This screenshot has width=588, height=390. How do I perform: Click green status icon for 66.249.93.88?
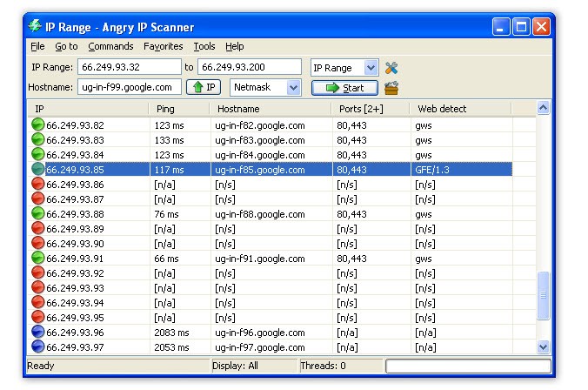[38, 213]
